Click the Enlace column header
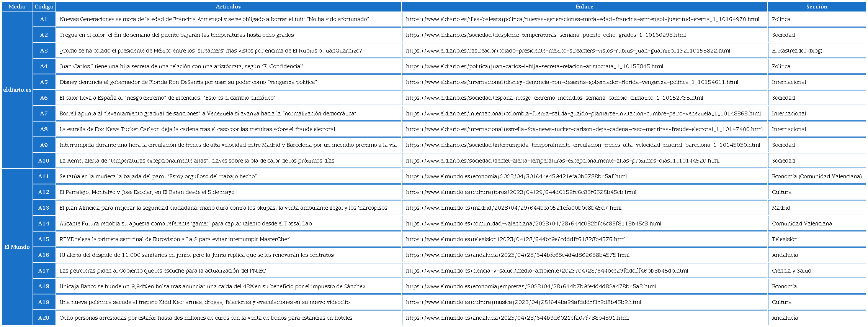The image size is (868, 327). point(584,7)
